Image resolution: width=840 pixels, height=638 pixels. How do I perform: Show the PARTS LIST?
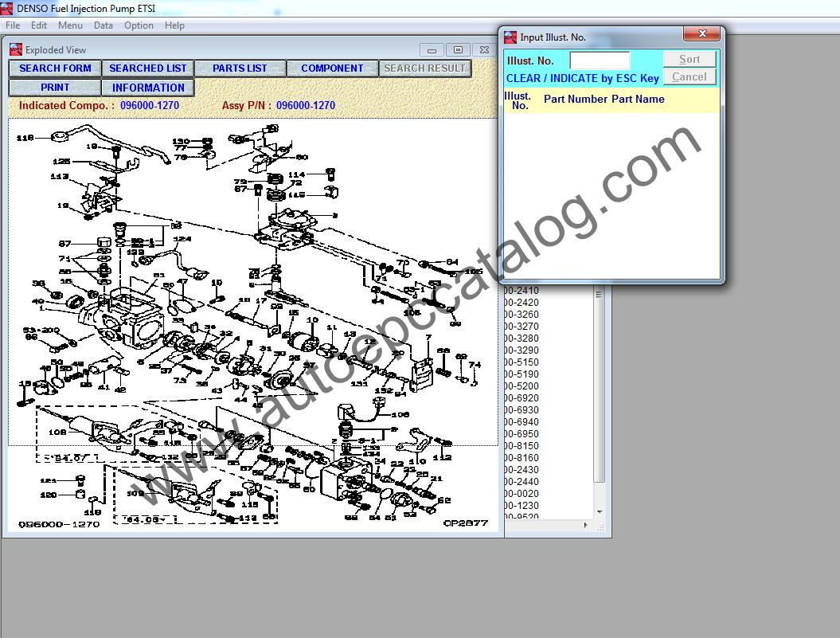(x=240, y=68)
